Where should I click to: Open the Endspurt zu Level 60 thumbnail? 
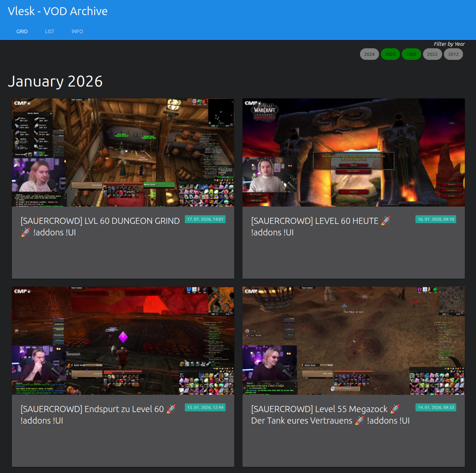(123, 341)
